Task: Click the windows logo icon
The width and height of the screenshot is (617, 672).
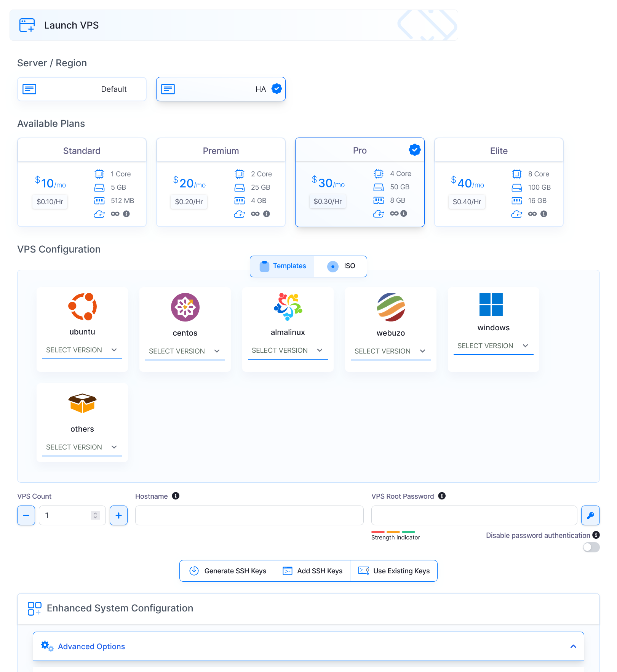Action: coord(491,304)
